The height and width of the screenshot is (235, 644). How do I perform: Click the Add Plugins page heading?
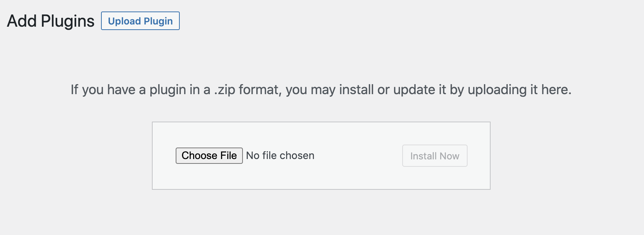click(51, 21)
